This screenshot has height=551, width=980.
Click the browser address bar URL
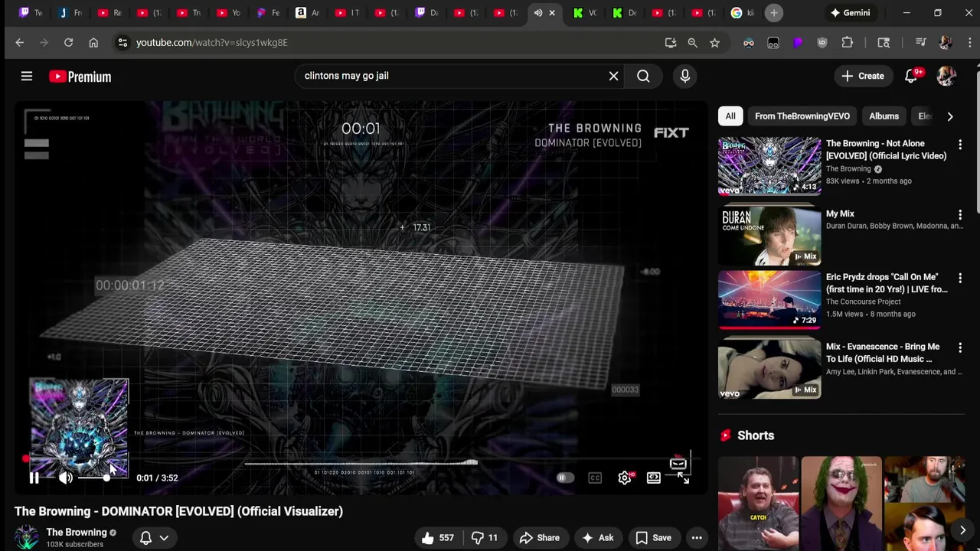coord(211,43)
